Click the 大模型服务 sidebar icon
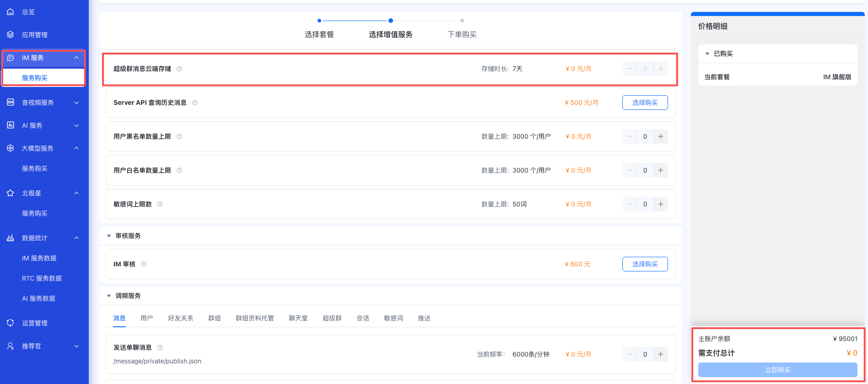This screenshot has width=868, height=384. pos(11,148)
